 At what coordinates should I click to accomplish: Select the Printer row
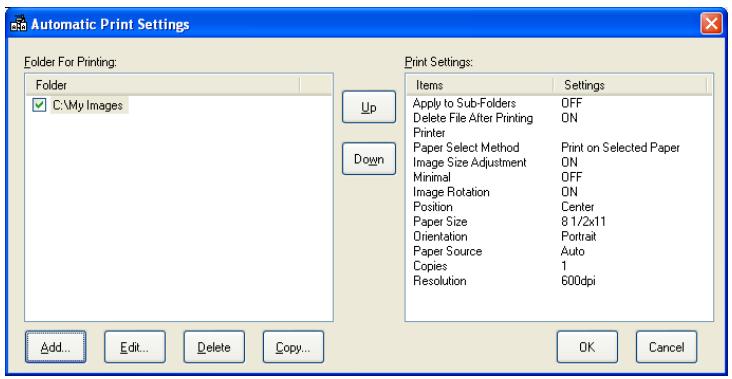point(558,133)
